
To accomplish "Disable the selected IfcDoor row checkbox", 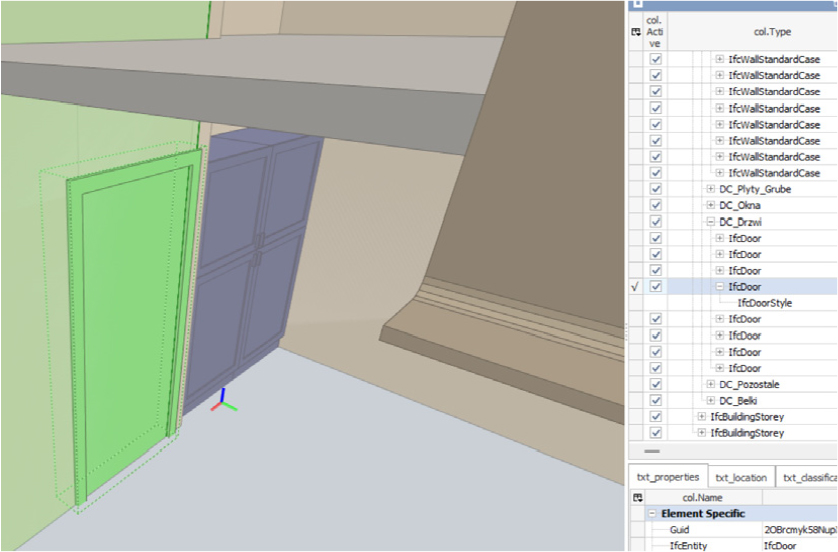I will pyautogui.click(x=655, y=286).
